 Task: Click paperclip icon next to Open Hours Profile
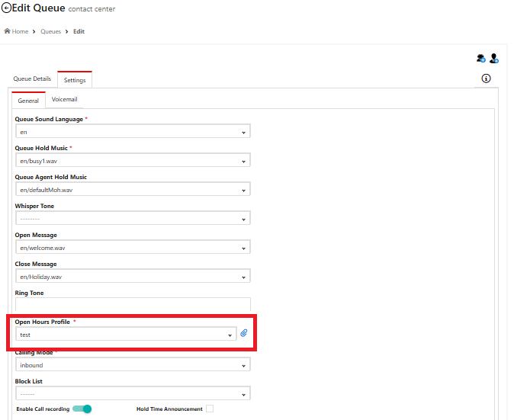[243, 333]
